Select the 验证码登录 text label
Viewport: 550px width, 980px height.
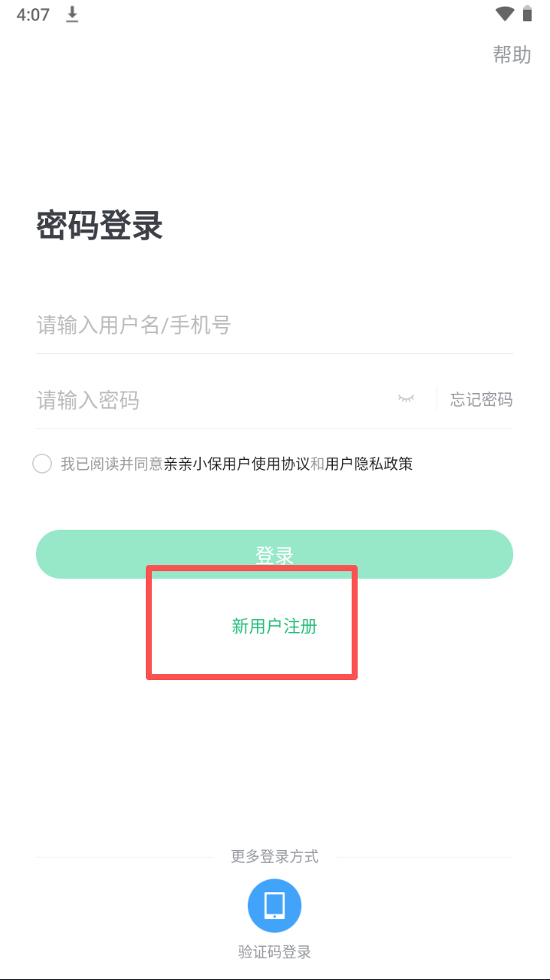point(274,952)
